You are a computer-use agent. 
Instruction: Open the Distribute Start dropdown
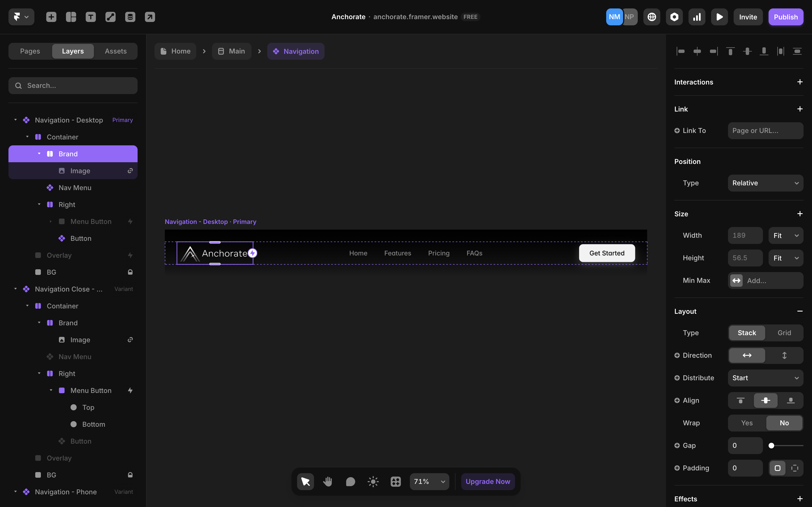[x=765, y=378]
